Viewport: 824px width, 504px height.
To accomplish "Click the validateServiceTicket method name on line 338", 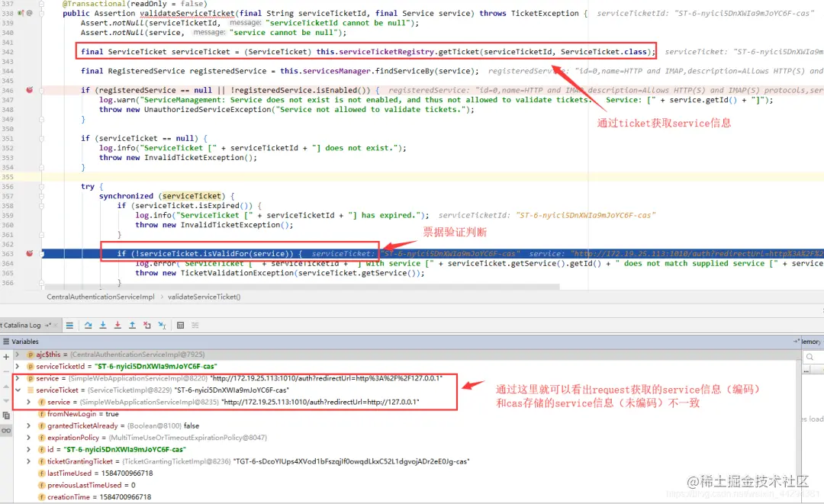I will pos(187,13).
